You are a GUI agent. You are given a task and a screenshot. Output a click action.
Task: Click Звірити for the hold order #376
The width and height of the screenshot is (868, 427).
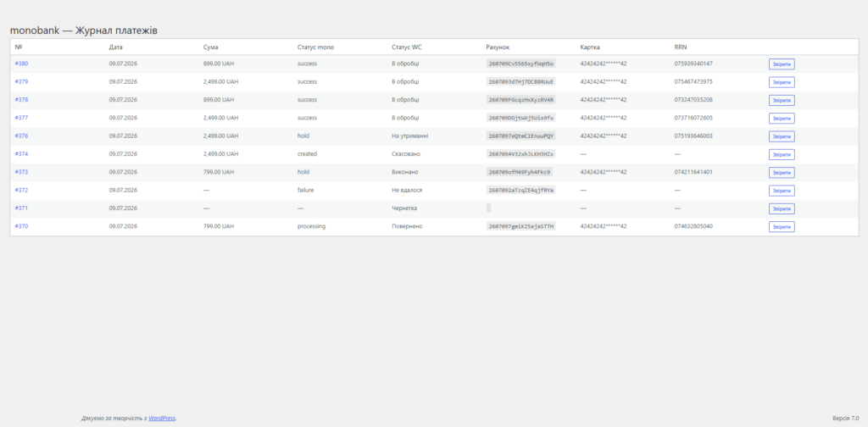pos(782,136)
